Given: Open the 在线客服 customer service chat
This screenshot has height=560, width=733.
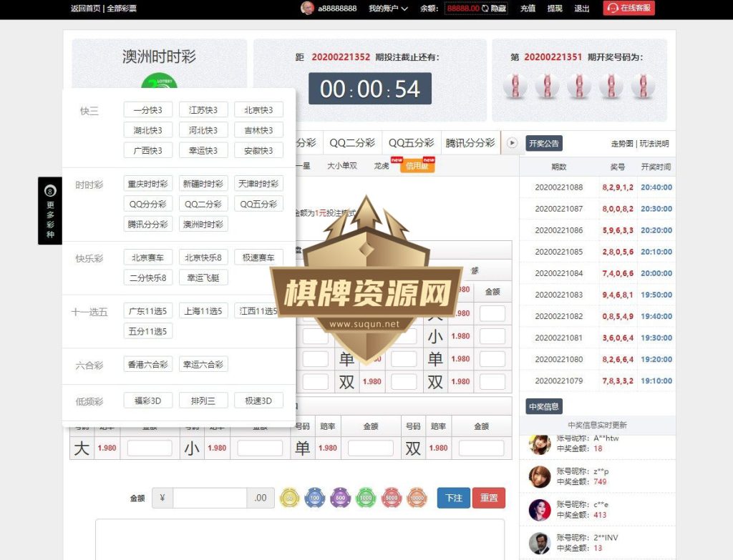Looking at the screenshot, I should (x=628, y=9).
